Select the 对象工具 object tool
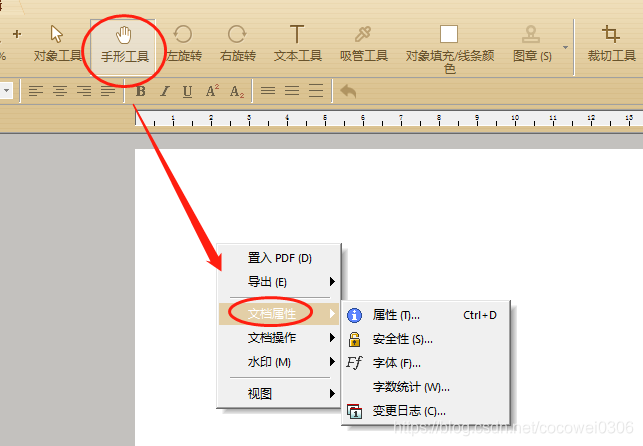This screenshot has height=446, width=643. (57, 44)
